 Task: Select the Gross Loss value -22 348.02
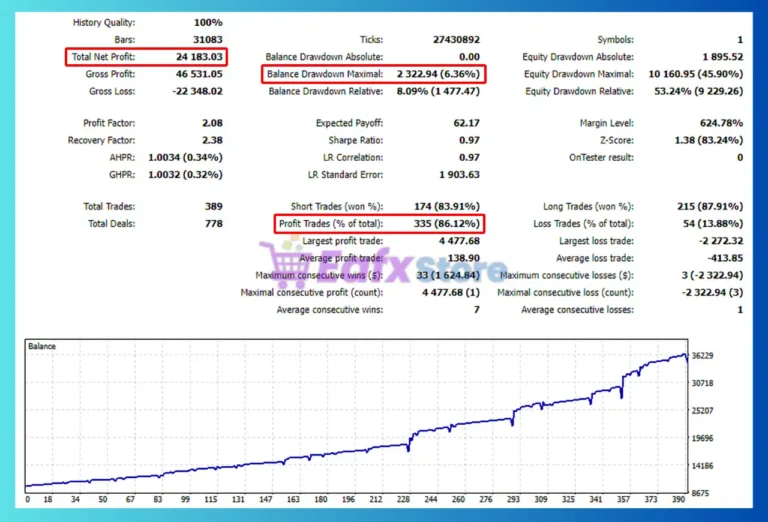click(197, 91)
